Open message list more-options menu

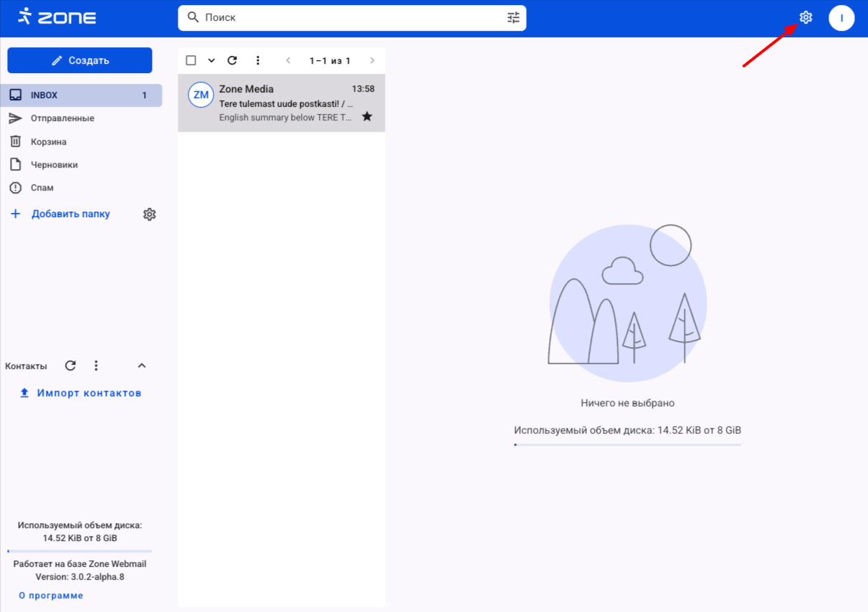258,61
